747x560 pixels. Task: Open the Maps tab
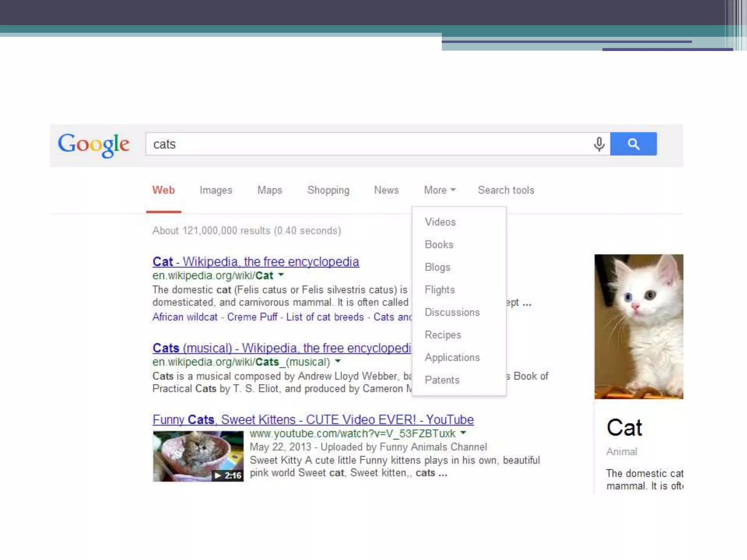[x=270, y=190]
